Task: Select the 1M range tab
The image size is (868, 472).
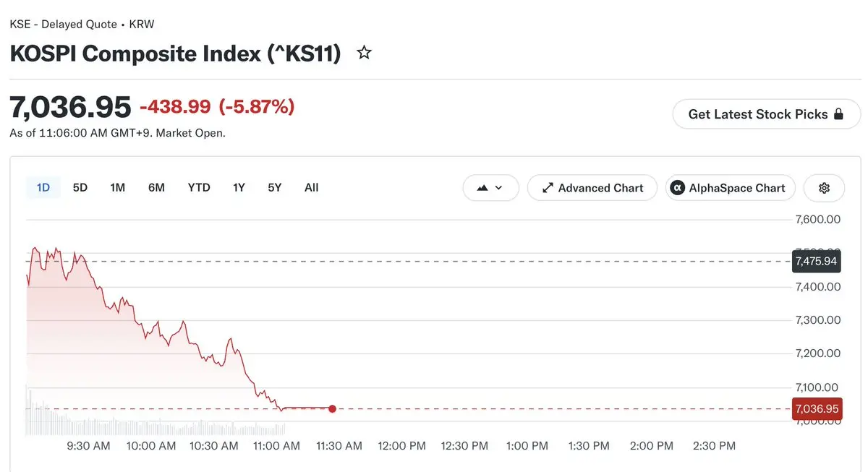Action: (x=118, y=188)
